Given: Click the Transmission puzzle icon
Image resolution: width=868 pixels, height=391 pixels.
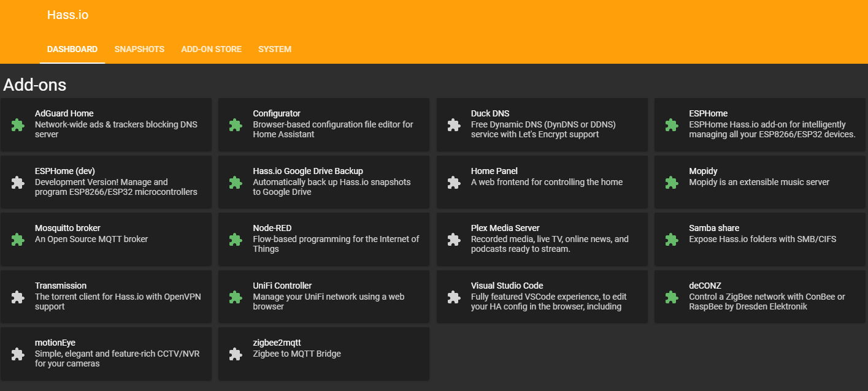Looking at the screenshot, I should coord(18,297).
